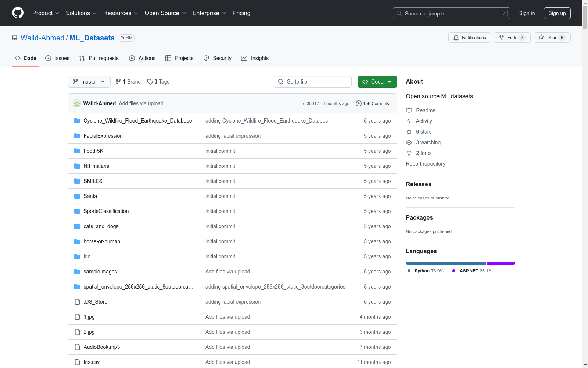Open the 2.jpg file
The image size is (588, 368).
click(89, 332)
